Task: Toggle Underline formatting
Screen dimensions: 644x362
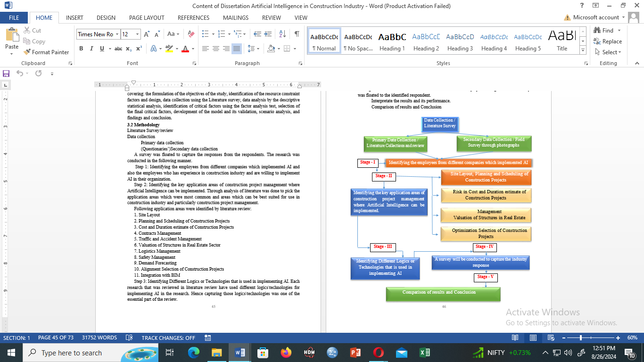Action: [x=102, y=49]
